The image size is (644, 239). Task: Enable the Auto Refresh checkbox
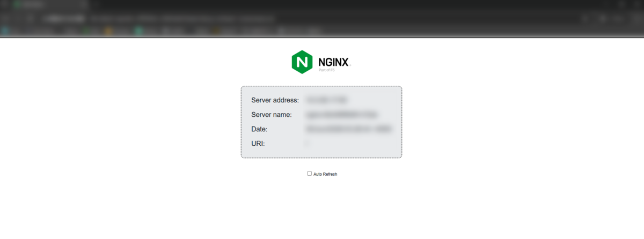click(309, 174)
